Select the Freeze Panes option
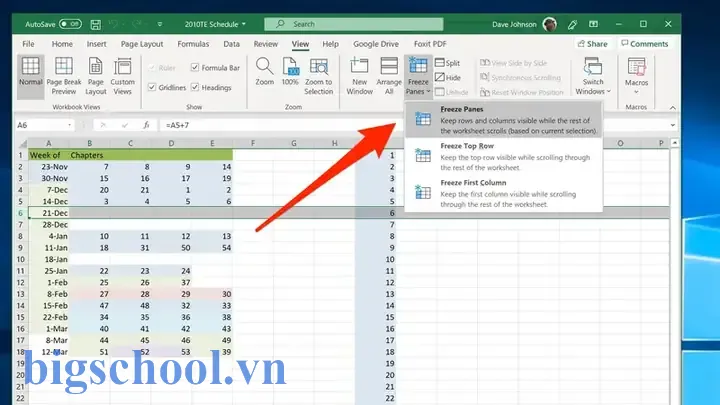This screenshot has height=405, width=720. click(504, 120)
